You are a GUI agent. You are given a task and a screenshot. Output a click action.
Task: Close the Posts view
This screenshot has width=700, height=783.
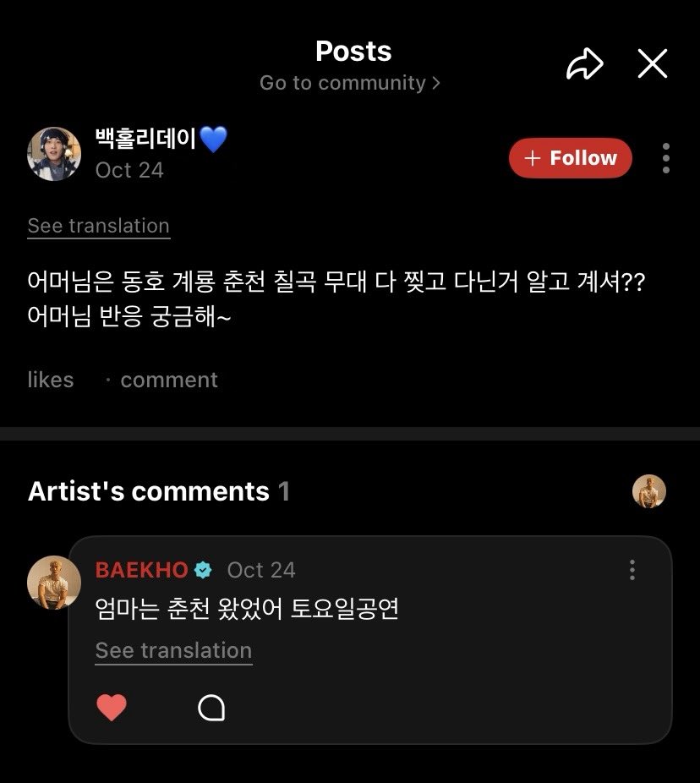click(x=653, y=63)
